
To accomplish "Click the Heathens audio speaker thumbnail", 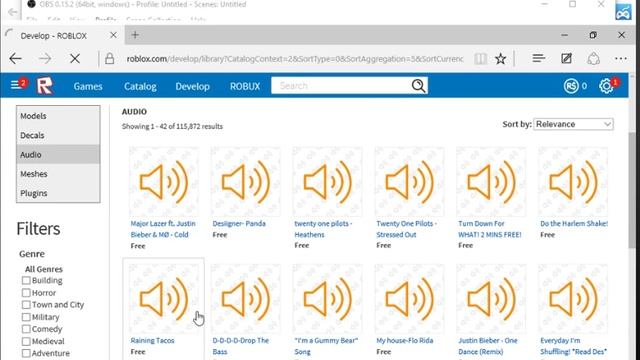I will pyautogui.click(x=327, y=182).
